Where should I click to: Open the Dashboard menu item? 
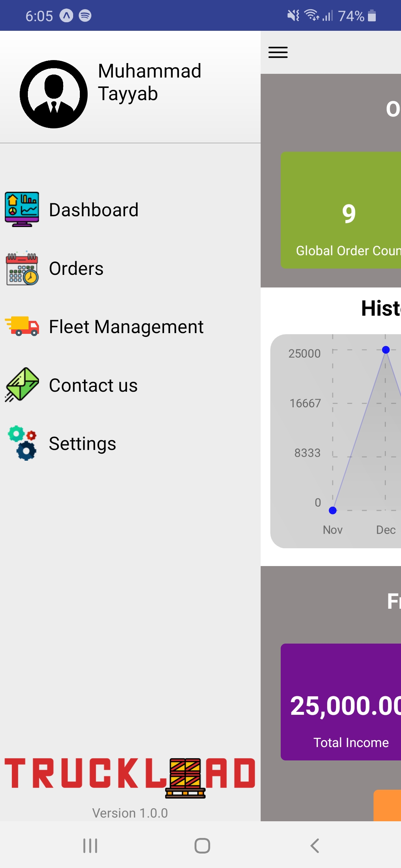pyautogui.click(x=94, y=210)
